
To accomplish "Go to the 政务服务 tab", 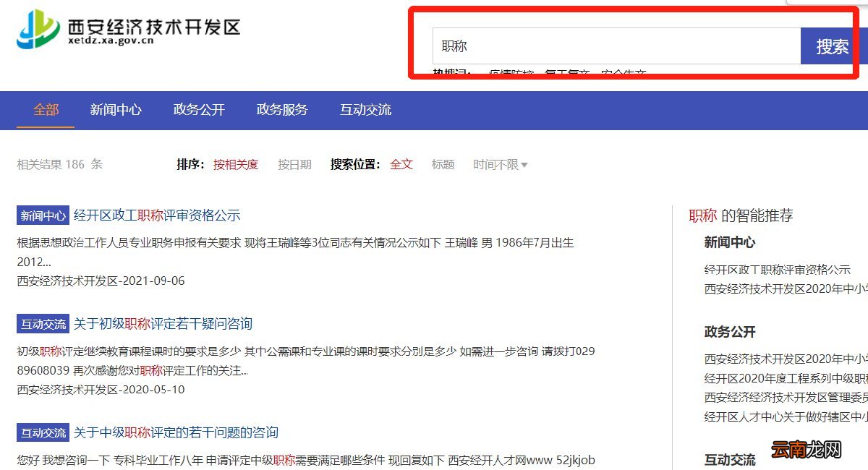I will coord(282,110).
